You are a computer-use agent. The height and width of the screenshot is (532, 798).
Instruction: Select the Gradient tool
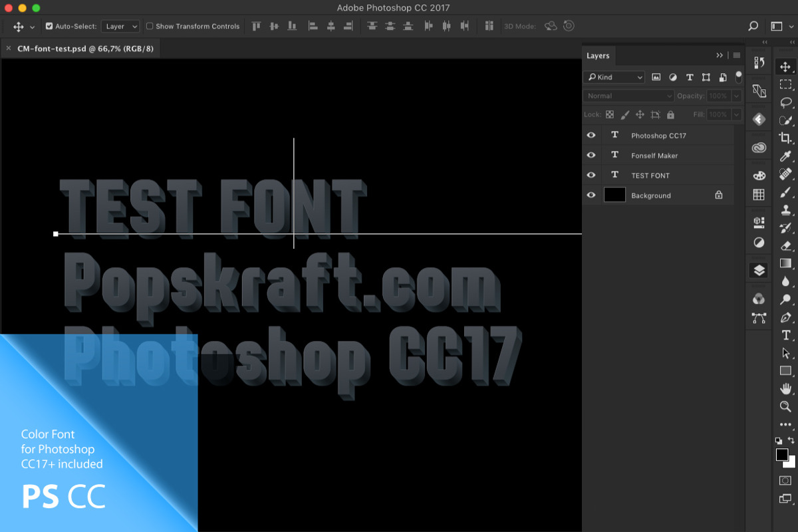point(785,263)
